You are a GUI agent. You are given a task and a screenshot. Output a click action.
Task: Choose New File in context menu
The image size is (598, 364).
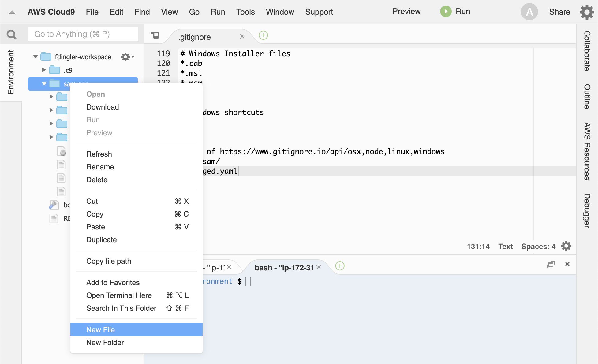tap(136, 329)
